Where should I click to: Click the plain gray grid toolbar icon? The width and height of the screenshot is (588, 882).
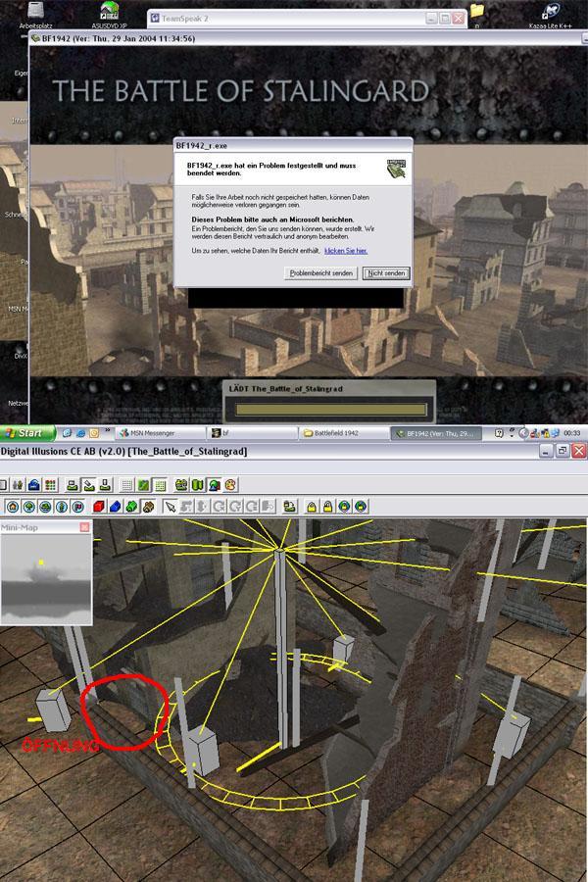(x=127, y=485)
